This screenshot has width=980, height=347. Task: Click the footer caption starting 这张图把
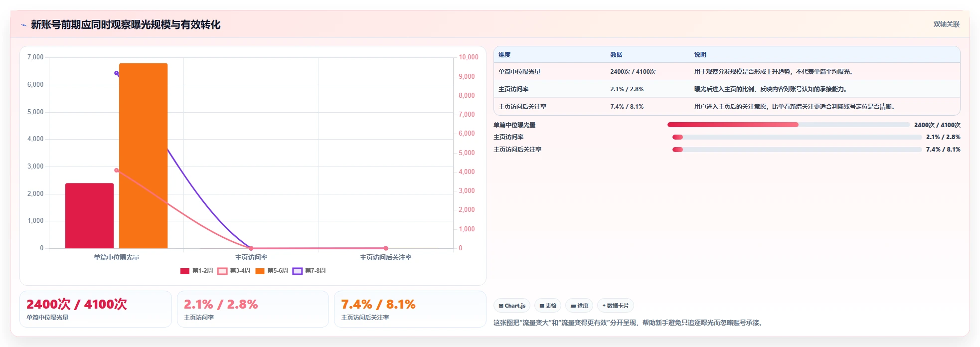coord(628,323)
